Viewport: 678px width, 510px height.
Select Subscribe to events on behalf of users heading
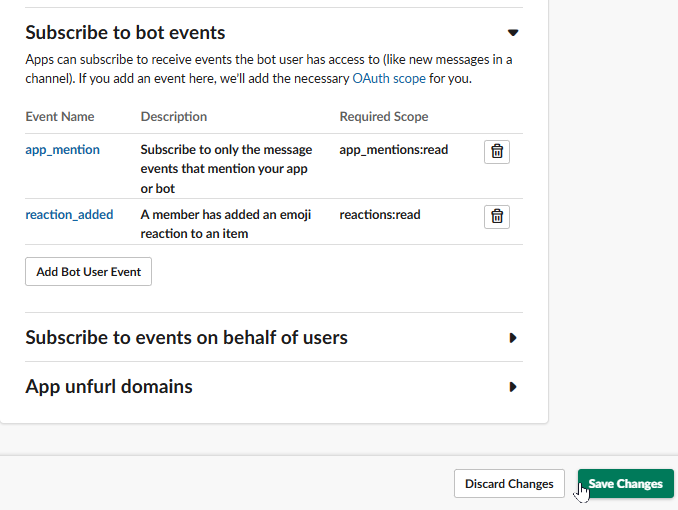[186, 338]
